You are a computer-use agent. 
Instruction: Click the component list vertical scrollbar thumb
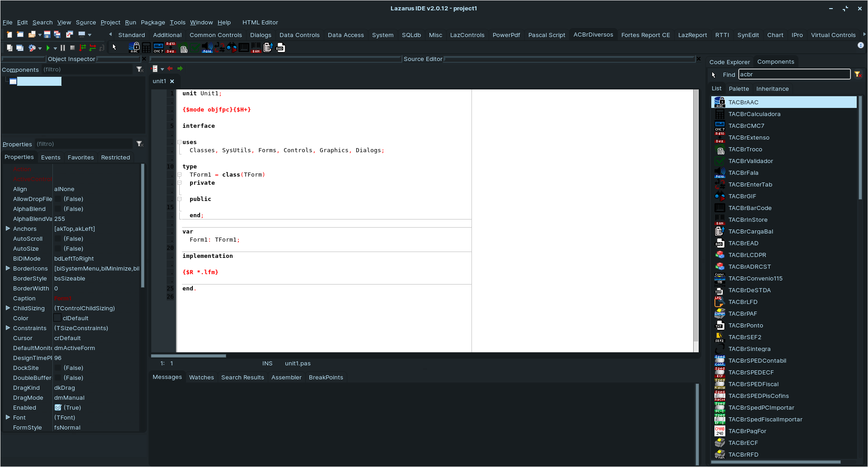click(x=860, y=148)
